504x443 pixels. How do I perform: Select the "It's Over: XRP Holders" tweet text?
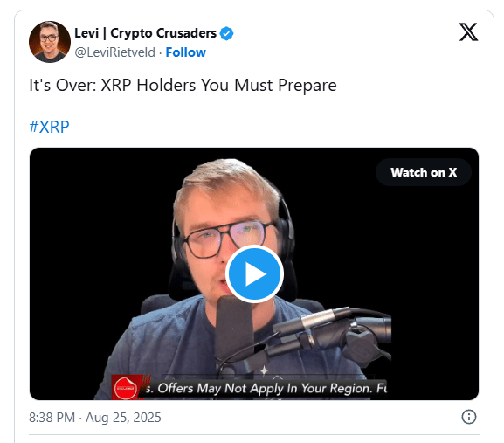(183, 86)
